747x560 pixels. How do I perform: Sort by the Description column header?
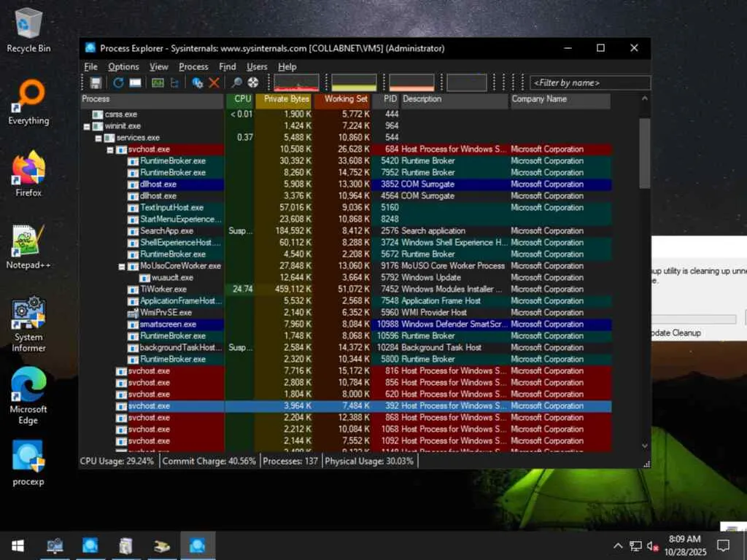click(454, 99)
